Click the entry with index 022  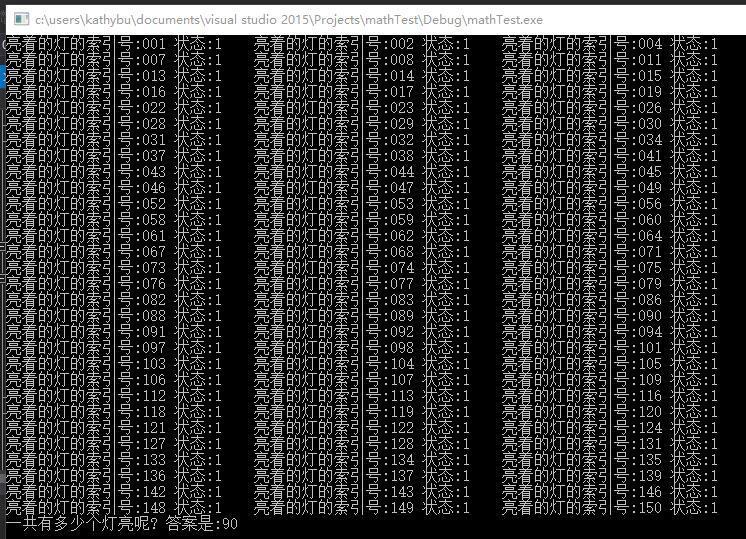tap(114, 108)
